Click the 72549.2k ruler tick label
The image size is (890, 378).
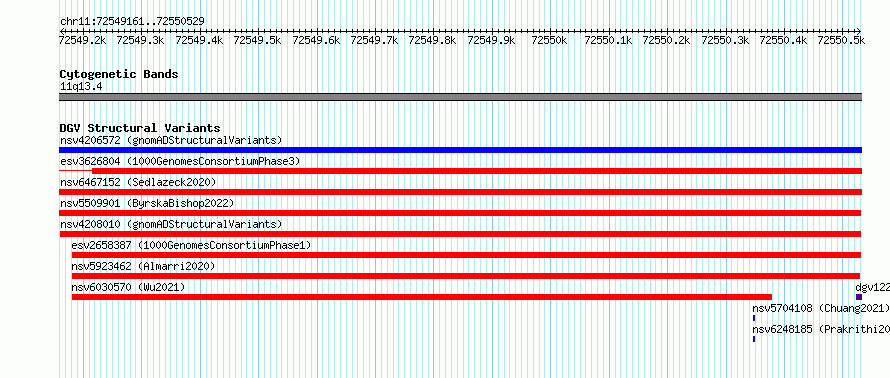coord(83,40)
